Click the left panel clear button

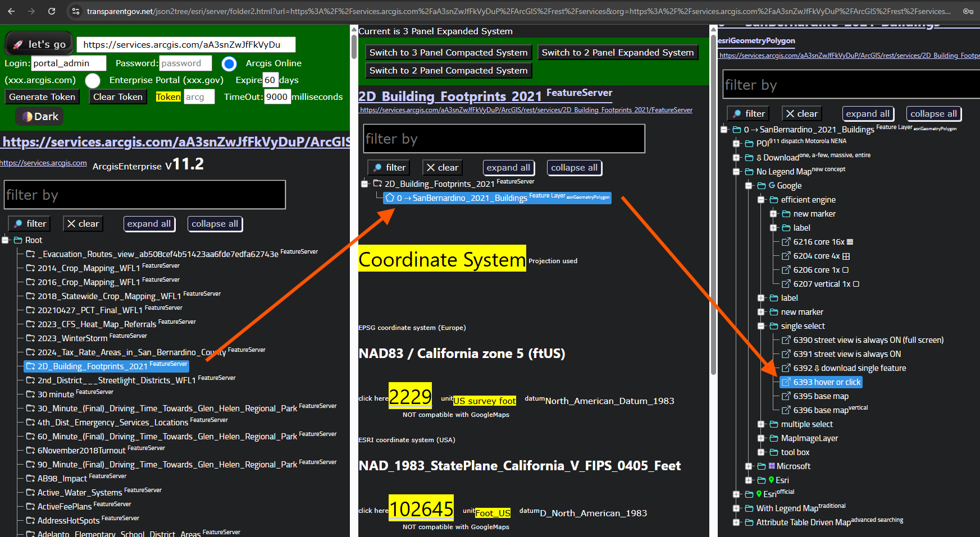[x=83, y=223]
